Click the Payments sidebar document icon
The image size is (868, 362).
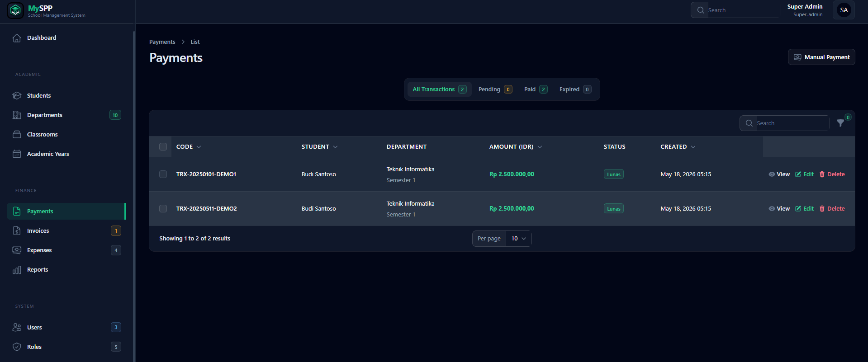17,212
